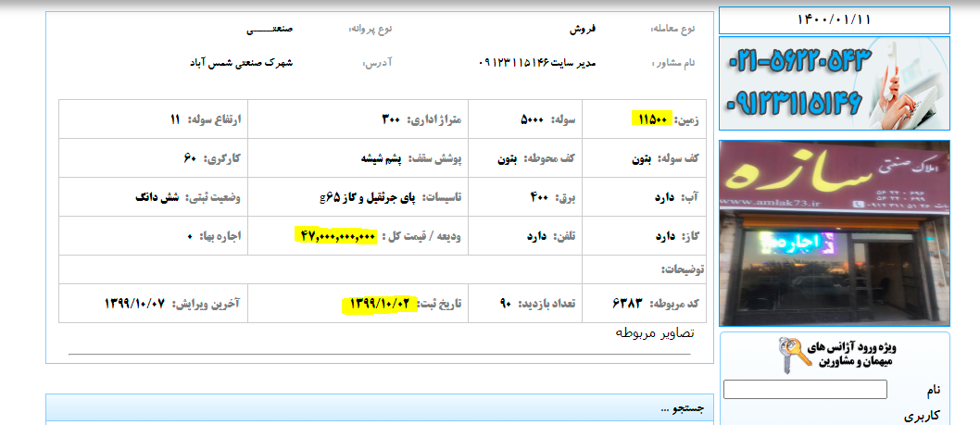The height and width of the screenshot is (425, 980).
Task: Click the rent value 0
Action: [190, 237]
